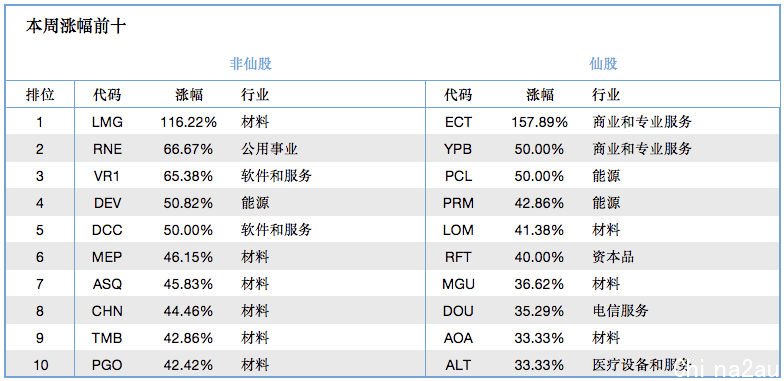Click the PGO stock code
The width and height of the screenshot is (784, 381).
pyautogui.click(x=107, y=365)
